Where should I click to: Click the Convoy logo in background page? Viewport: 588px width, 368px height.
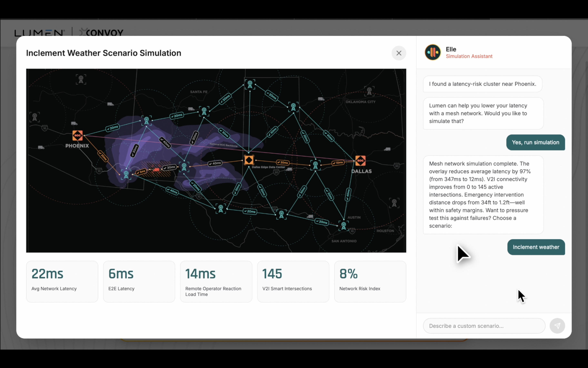pyautogui.click(x=101, y=32)
